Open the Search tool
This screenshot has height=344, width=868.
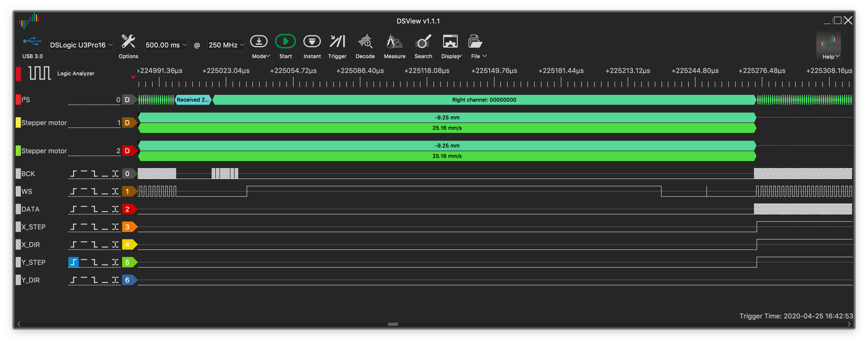423,42
